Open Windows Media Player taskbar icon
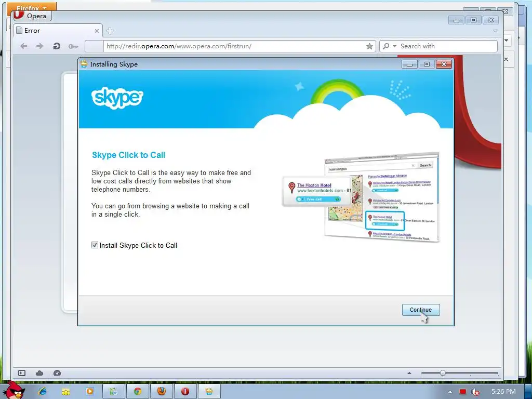The image size is (532, 399). coord(89,391)
